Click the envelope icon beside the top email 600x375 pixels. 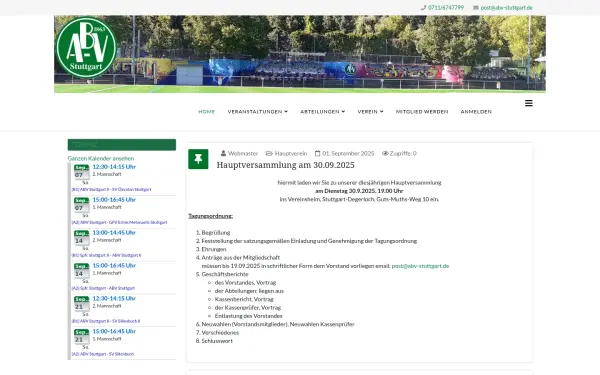(476, 8)
